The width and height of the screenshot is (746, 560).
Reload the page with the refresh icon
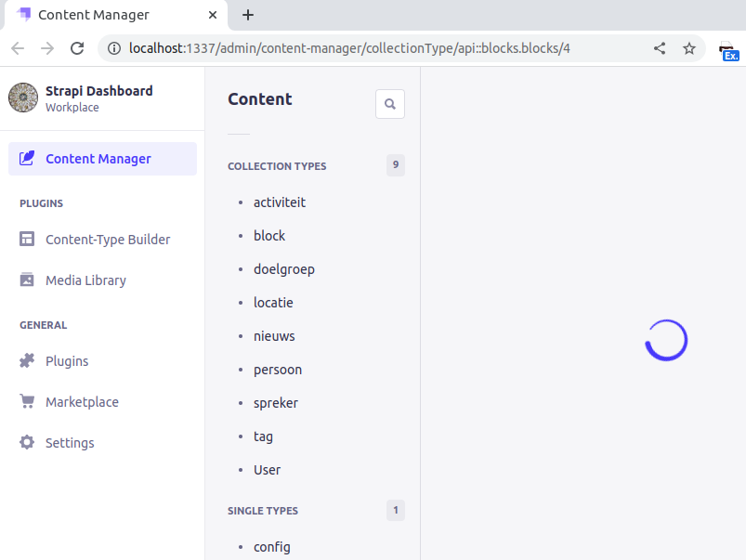pos(77,47)
